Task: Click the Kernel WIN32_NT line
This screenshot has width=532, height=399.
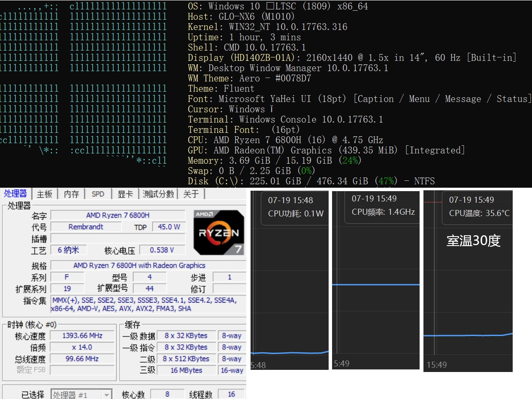Action: coord(268,27)
